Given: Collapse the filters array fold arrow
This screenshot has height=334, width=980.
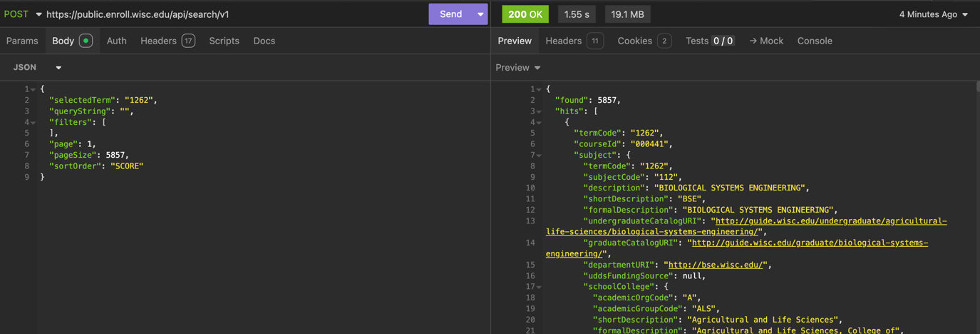Looking at the screenshot, I should (33, 122).
